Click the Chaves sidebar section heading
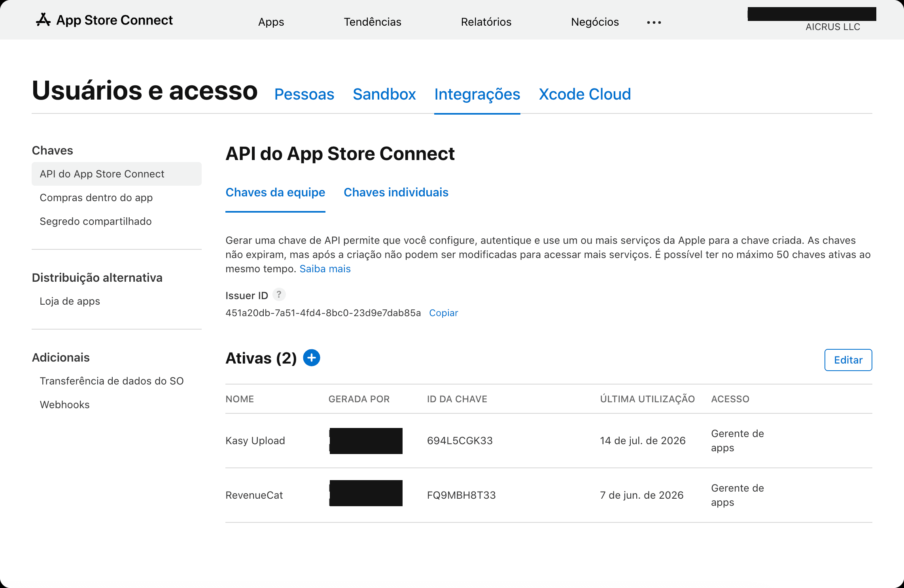Viewport: 904px width, 588px height. tap(52, 151)
